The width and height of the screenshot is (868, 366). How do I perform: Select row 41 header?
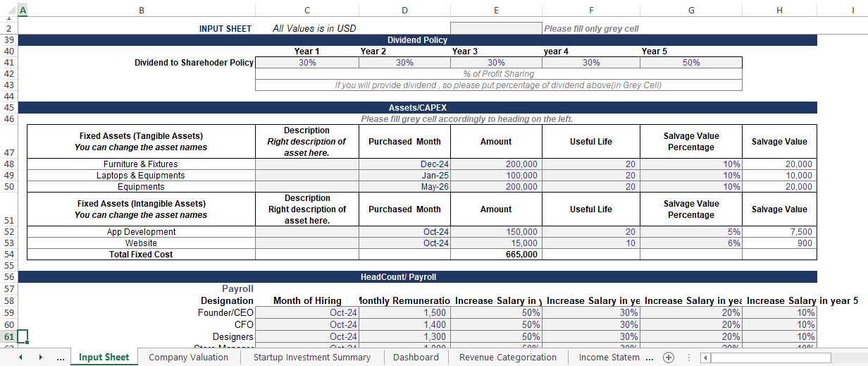click(x=9, y=63)
